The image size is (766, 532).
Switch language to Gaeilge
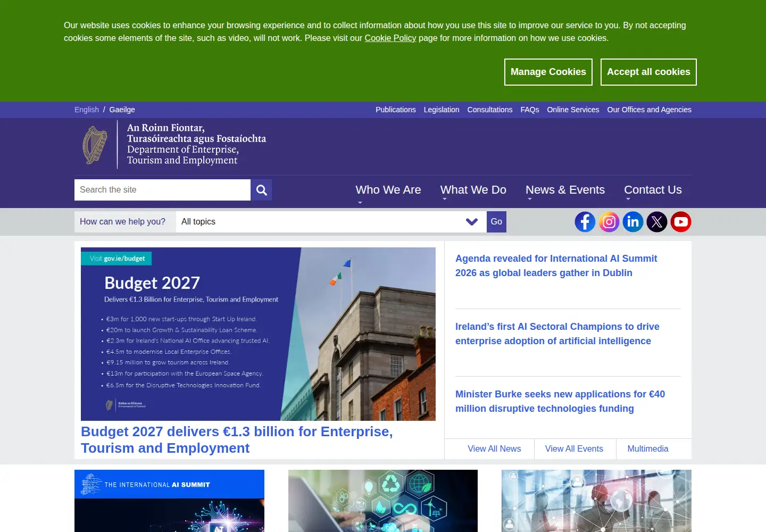coord(122,110)
